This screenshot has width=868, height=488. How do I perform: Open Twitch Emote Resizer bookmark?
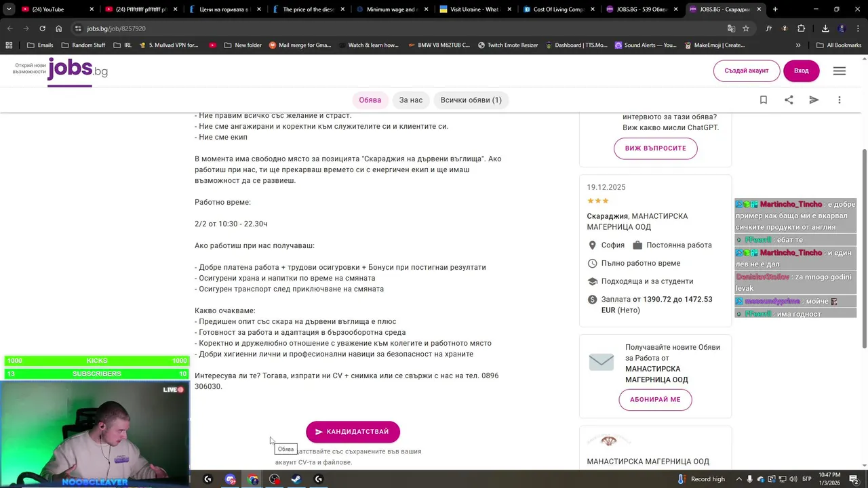[x=507, y=45]
